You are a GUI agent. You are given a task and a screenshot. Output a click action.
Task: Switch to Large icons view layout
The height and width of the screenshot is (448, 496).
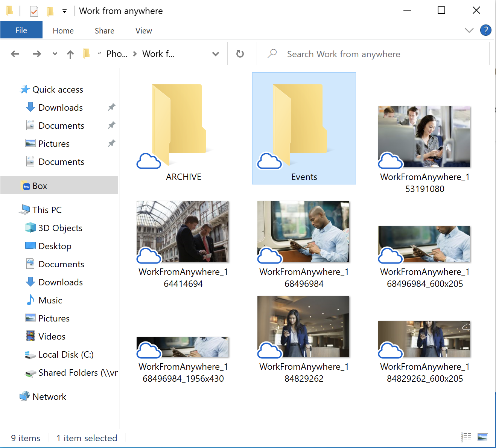coord(482,437)
